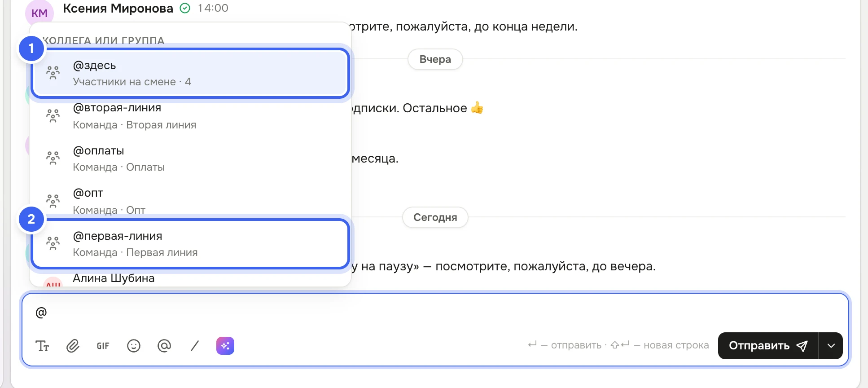Select the @опт team mention
Screen dimensions: 868x388
point(190,201)
